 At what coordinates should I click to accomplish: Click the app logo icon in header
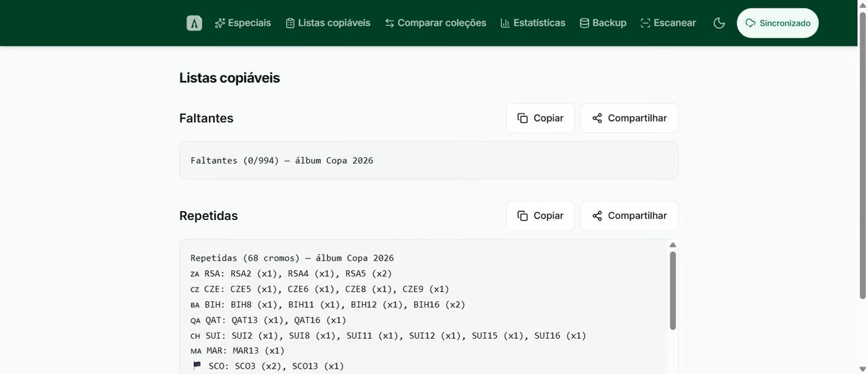(x=195, y=23)
